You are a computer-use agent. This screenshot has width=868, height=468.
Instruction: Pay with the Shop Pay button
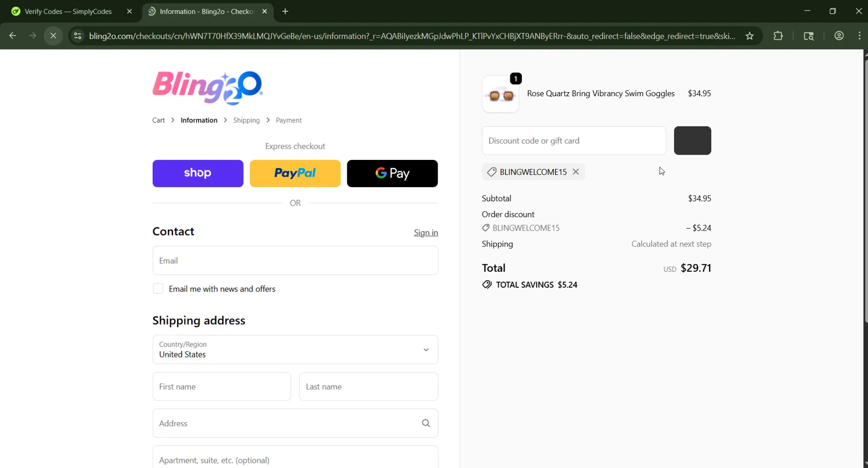coord(198,173)
